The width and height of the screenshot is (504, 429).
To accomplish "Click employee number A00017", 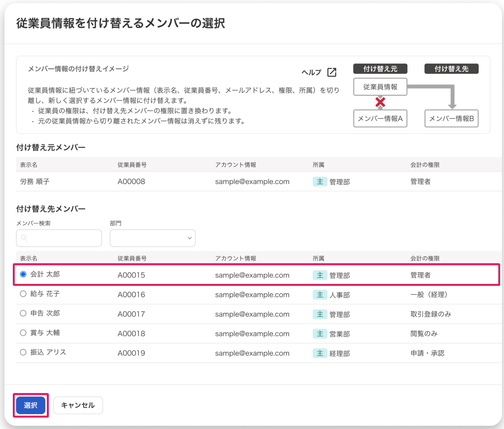I will pos(131,314).
